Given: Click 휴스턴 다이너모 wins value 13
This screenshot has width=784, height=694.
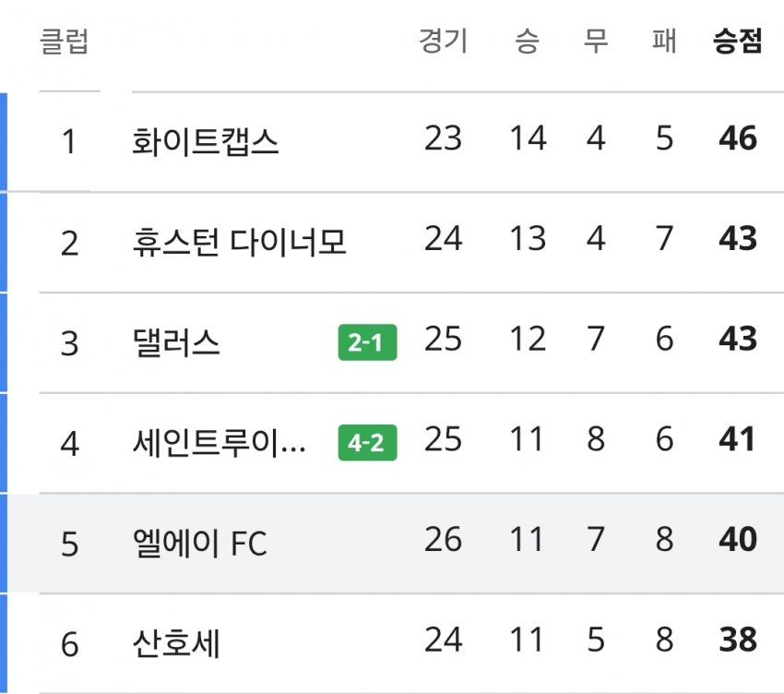Looking at the screenshot, I should click(x=528, y=238).
